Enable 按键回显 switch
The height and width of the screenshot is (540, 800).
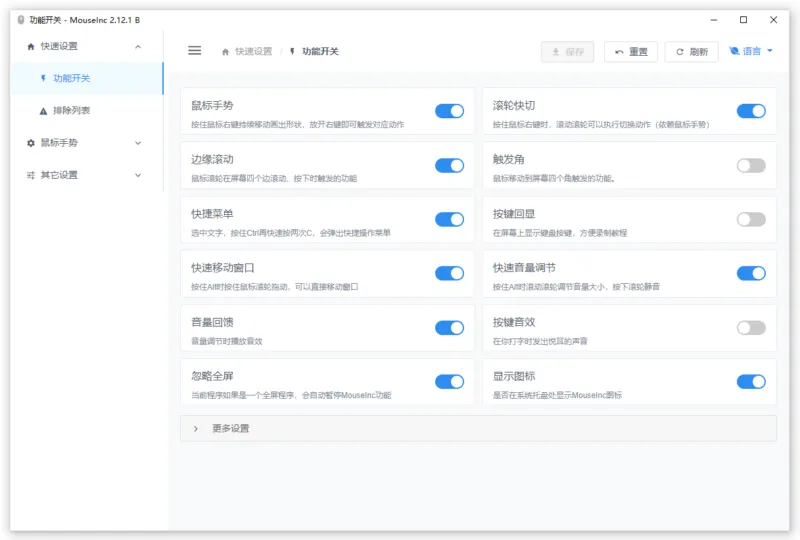pyautogui.click(x=751, y=219)
